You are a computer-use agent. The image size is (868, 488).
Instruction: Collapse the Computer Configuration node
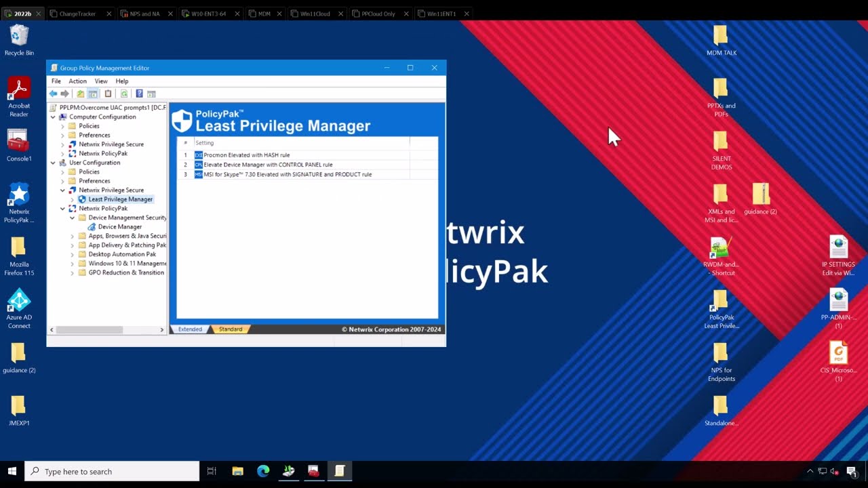[x=53, y=117]
